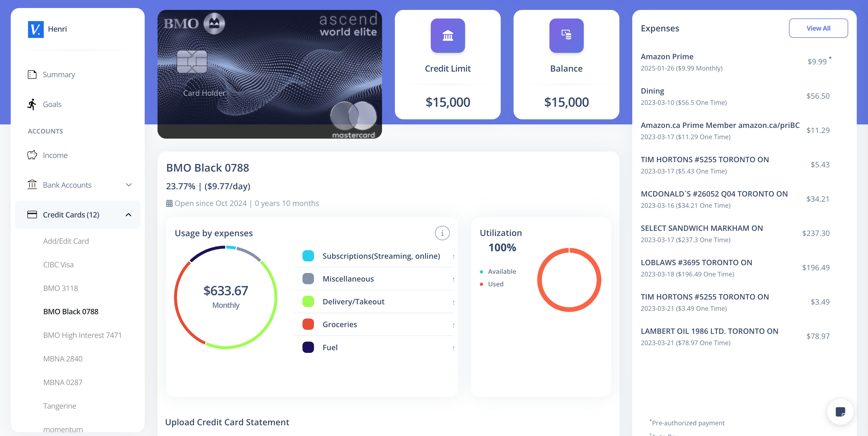Open the floating chat note icon
Screen dimensions: 868x436
tap(840, 412)
